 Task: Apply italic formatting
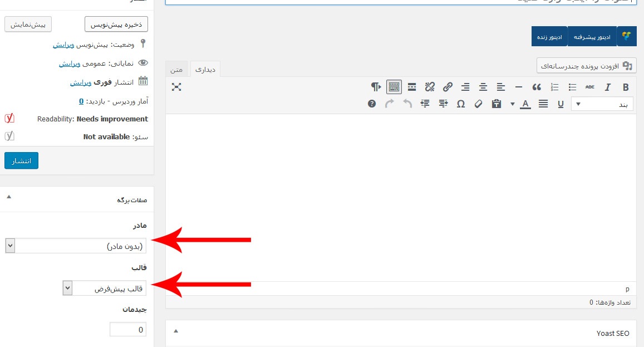pyautogui.click(x=608, y=87)
